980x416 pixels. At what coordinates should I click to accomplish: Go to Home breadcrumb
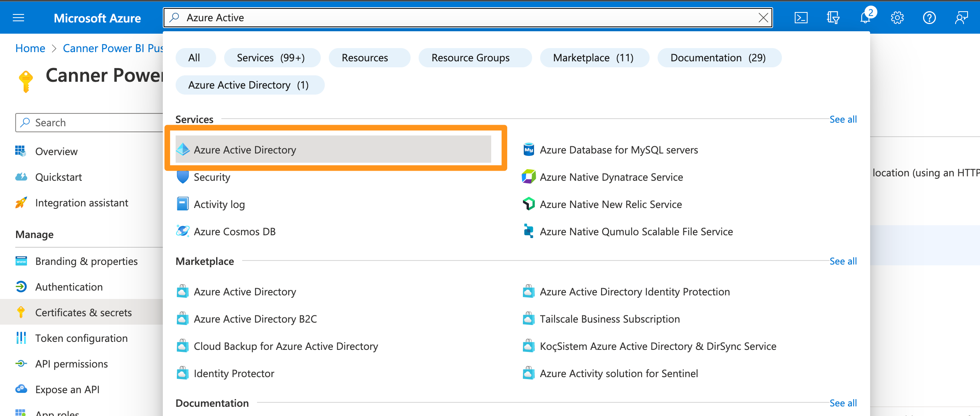point(30,48)
